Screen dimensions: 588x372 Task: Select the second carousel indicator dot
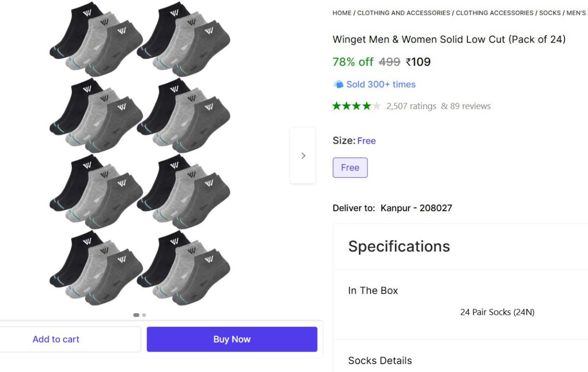(x=144, y=315)
